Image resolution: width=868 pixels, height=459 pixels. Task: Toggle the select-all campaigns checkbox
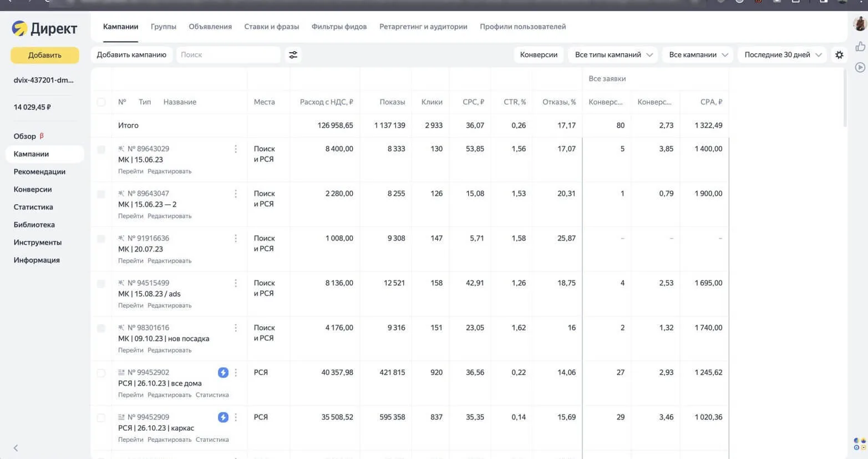101,102
